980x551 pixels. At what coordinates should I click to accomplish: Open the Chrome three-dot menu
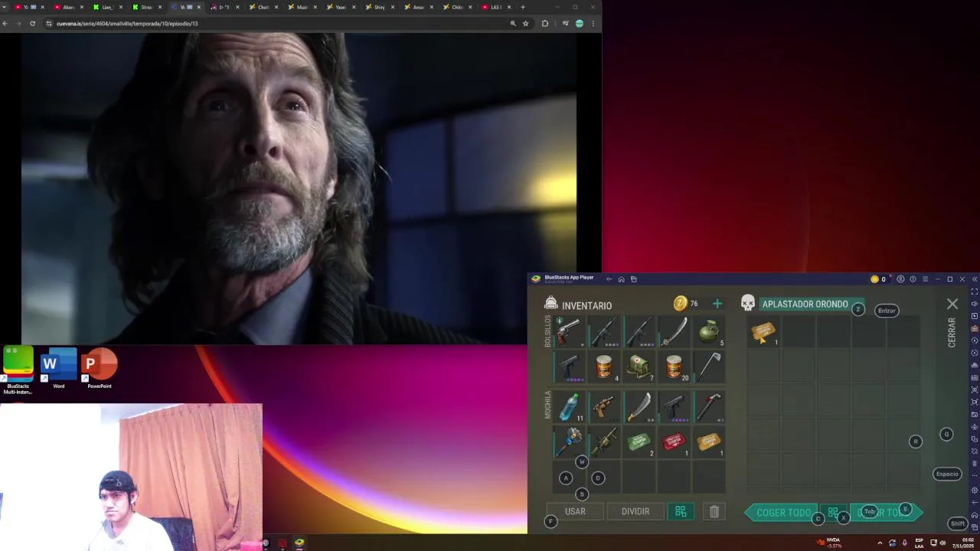click(593, 24)
